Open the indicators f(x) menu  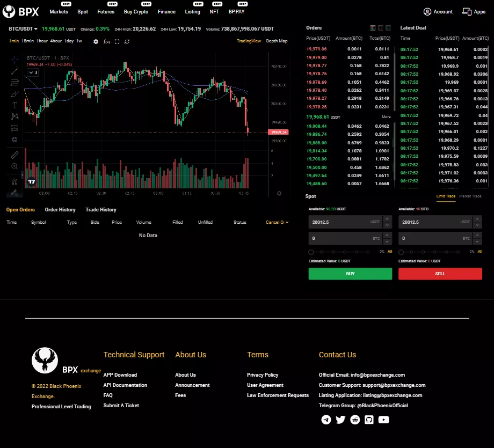[106, 41]
